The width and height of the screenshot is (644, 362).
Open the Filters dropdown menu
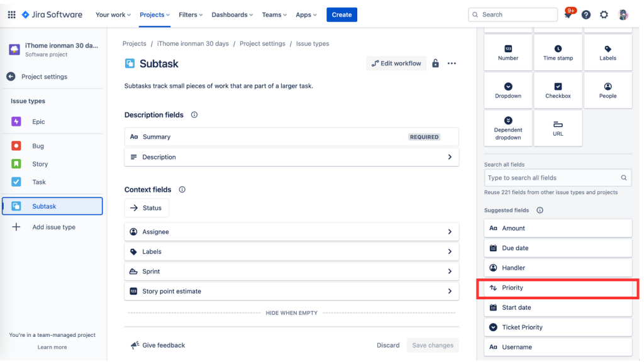pyautogui.click(x=191, y=15)
